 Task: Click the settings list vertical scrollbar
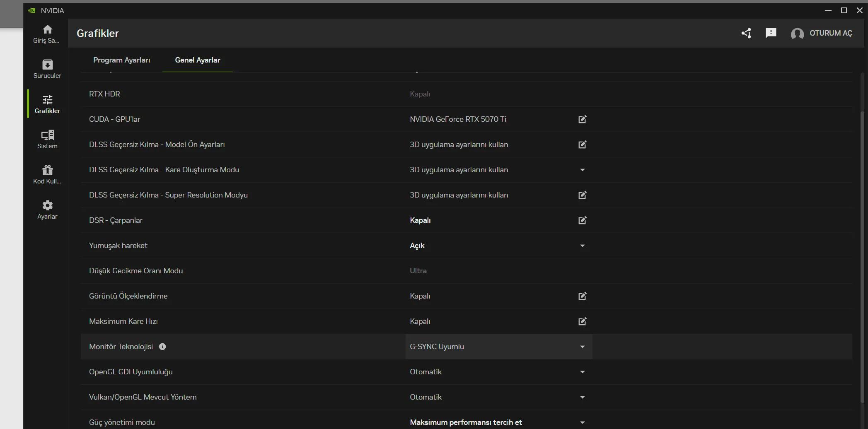863,257
